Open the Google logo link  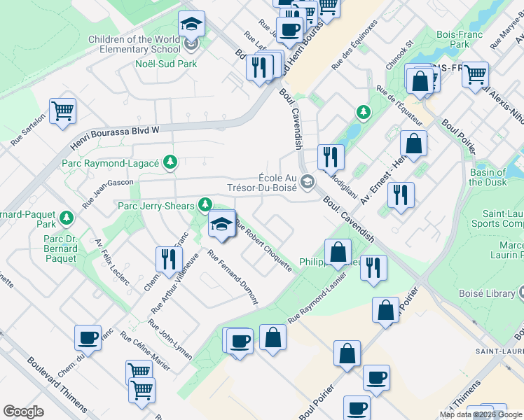pyautogui.click(x=23, y=412)
